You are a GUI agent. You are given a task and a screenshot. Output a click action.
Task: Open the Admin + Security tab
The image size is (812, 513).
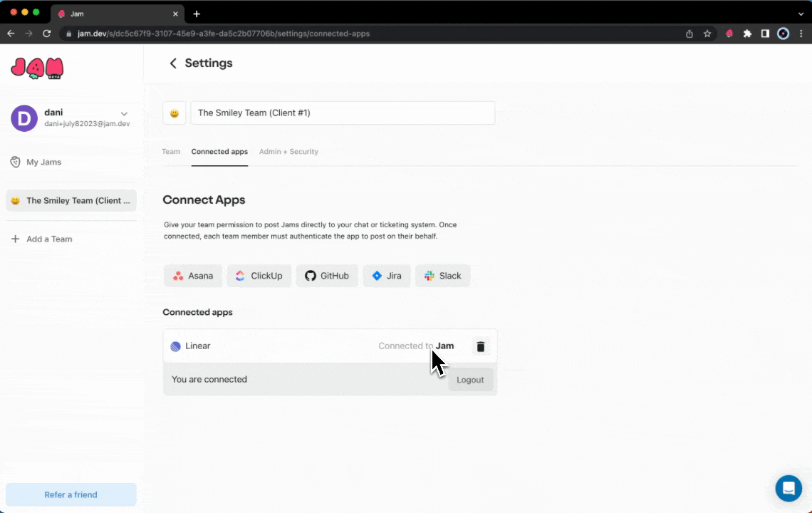tap(288, 152)
